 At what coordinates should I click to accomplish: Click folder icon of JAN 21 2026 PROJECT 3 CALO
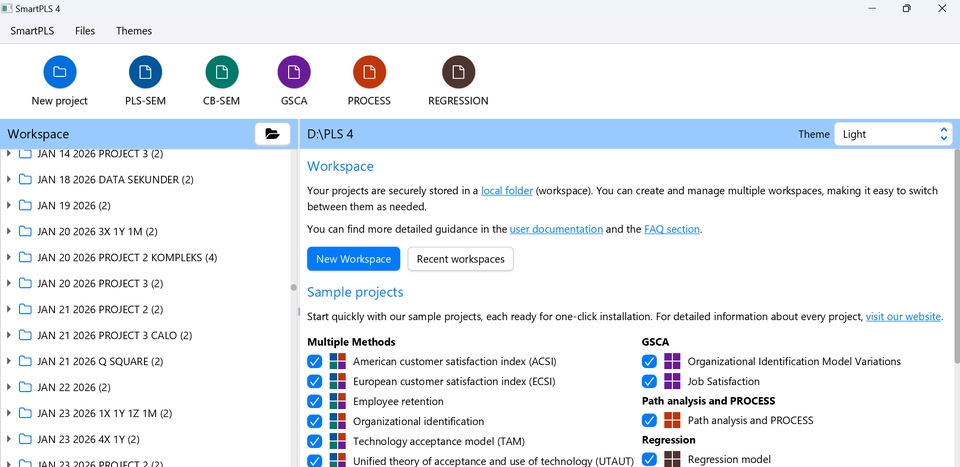25,335
